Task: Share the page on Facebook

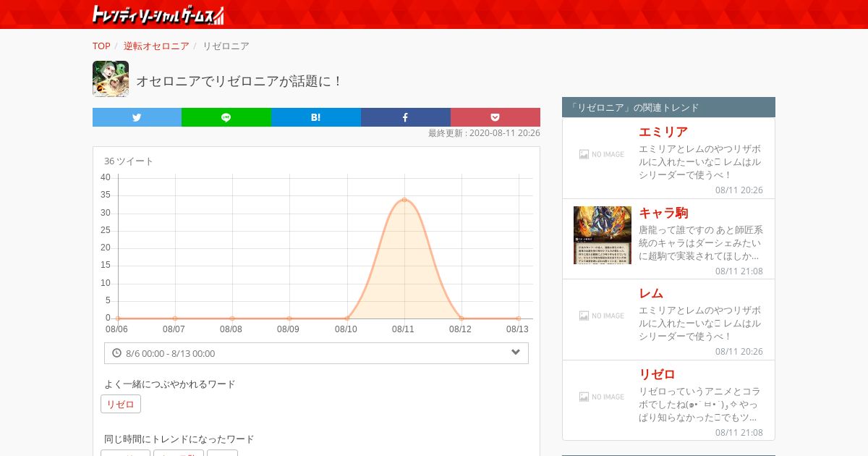Action: [x=406, y=117]
